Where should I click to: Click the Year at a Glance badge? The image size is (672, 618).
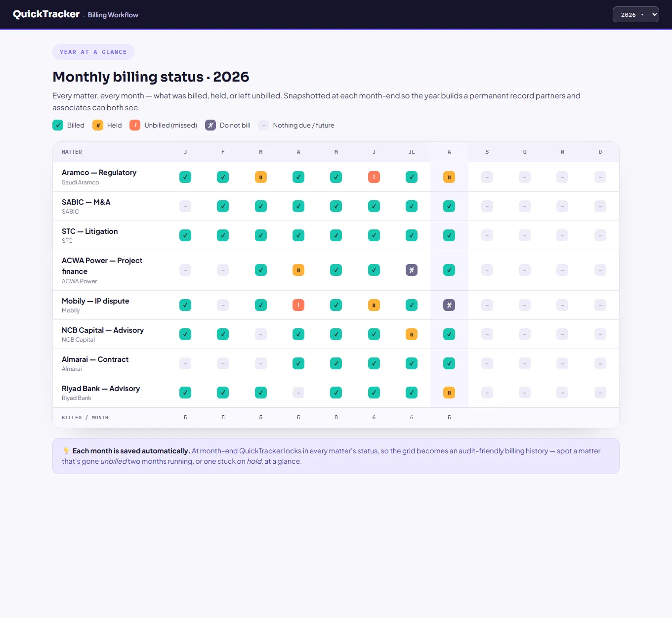pos(93,52)
